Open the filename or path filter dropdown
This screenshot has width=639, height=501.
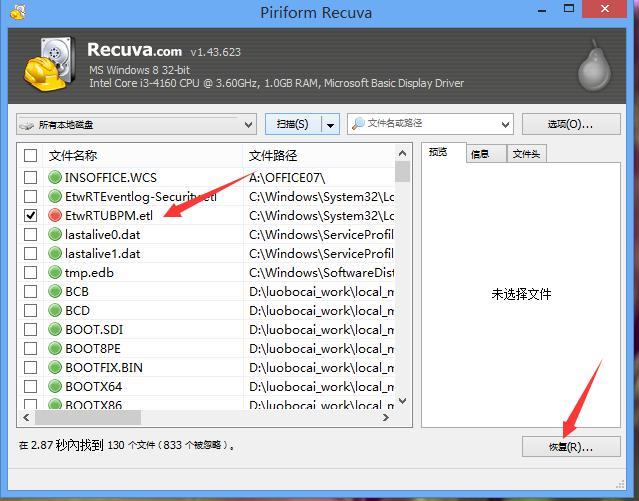[505, 124]
